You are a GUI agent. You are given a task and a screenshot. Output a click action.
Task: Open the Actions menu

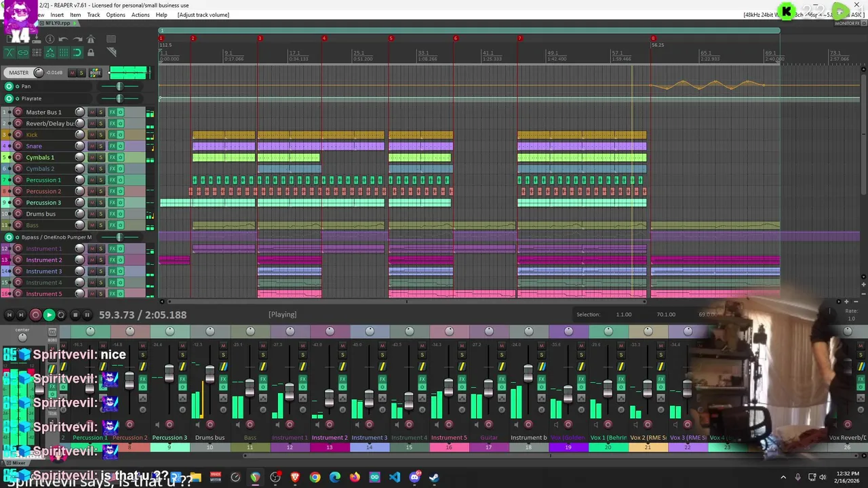tap(140, 15)
